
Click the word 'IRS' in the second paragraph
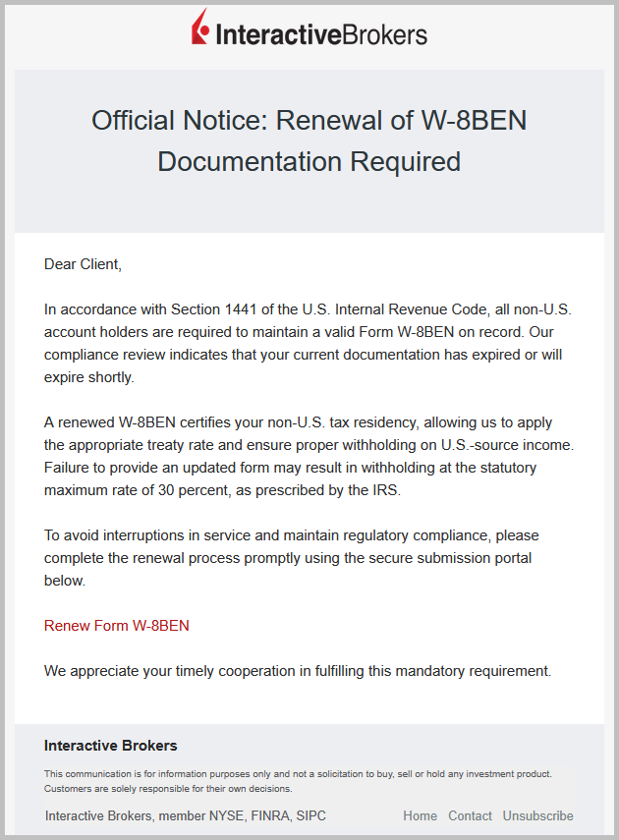pos(386,490)
